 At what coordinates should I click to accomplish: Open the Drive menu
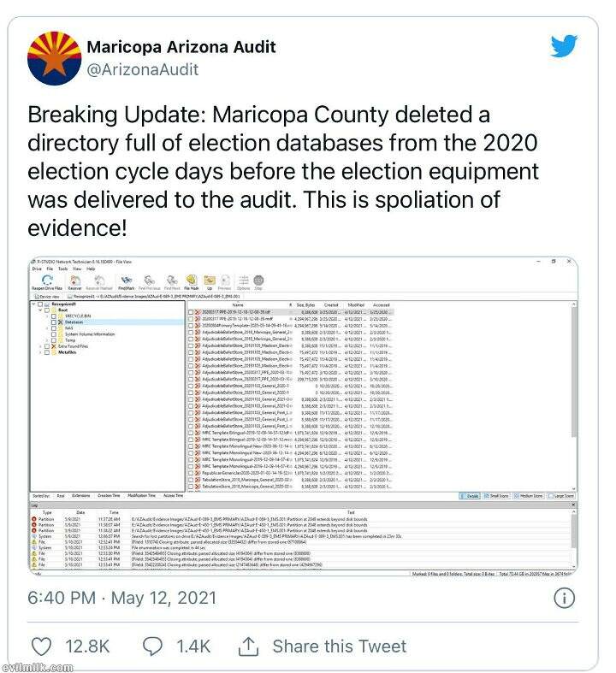tap(36, 268)
